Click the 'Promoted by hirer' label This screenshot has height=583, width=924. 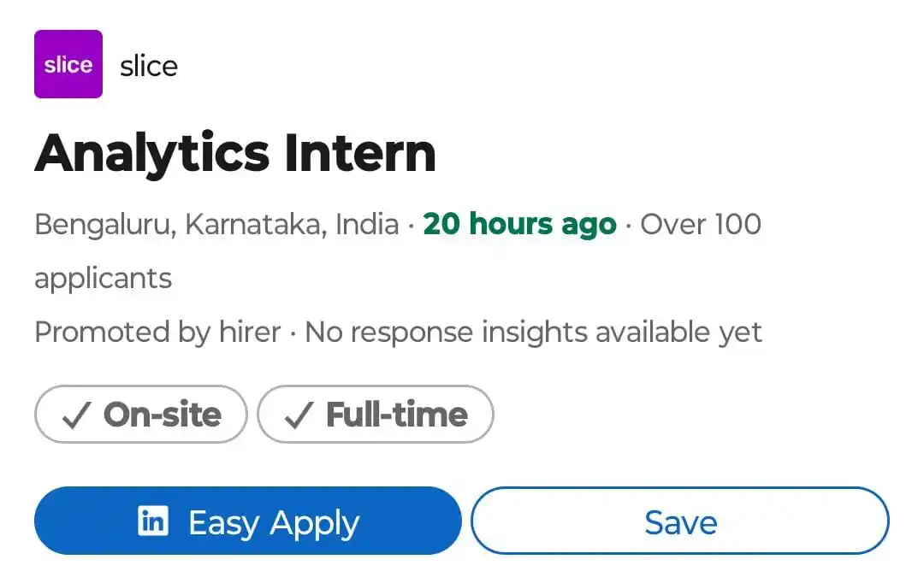[157, 333]
